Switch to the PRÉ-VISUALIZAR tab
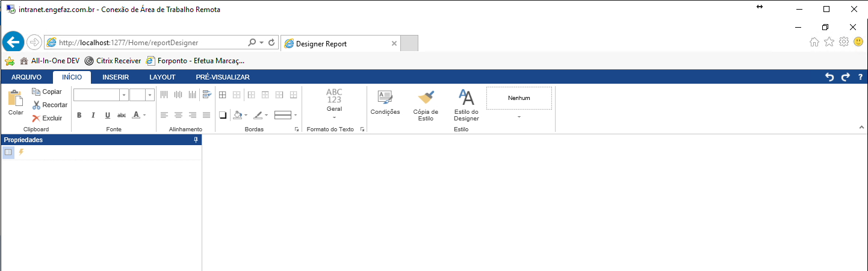 [x=223, y=77]
